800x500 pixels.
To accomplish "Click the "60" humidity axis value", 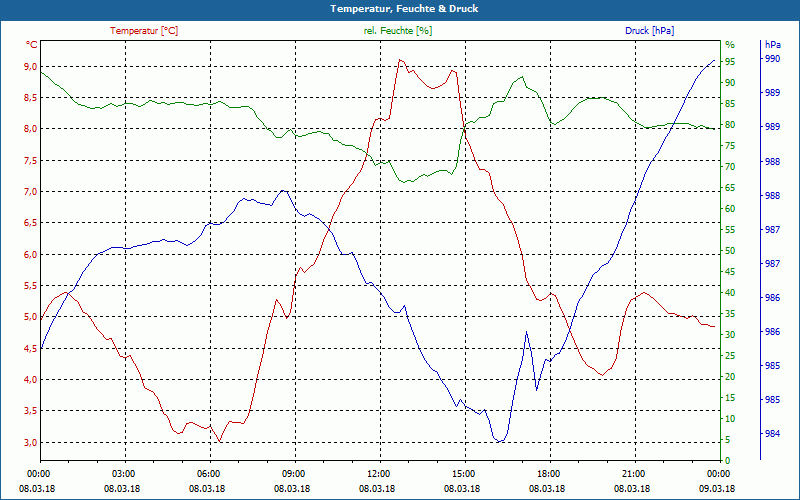I will pos(730,209).
